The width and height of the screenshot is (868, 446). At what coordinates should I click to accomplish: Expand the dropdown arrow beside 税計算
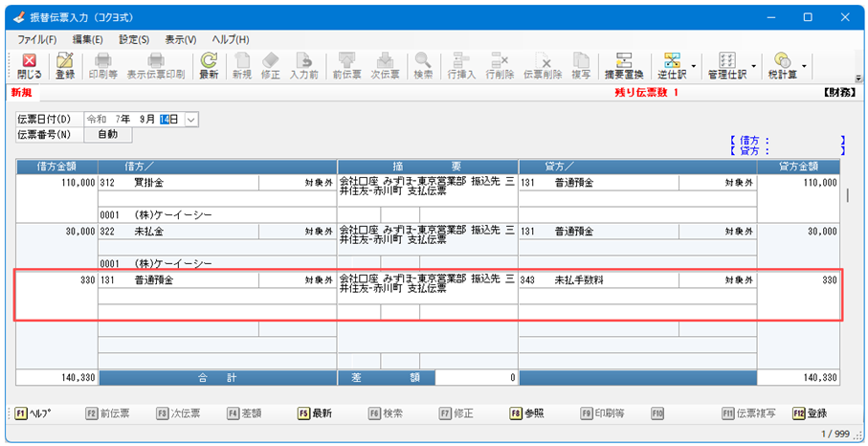(x=804, y=66)
